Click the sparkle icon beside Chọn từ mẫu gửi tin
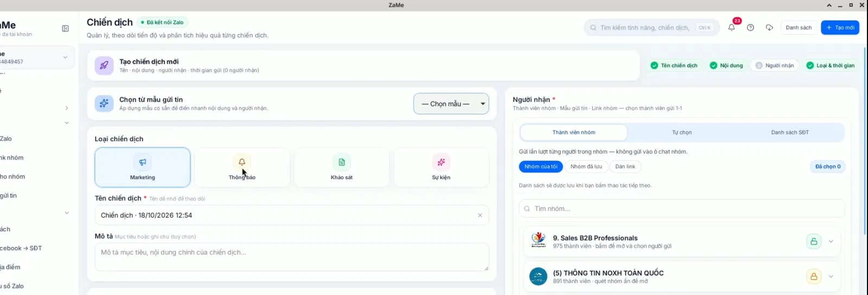 (x=104, y=103)
